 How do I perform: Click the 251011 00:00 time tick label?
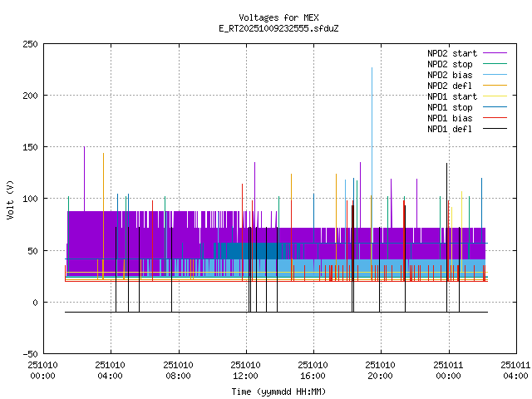click(448, 369)
